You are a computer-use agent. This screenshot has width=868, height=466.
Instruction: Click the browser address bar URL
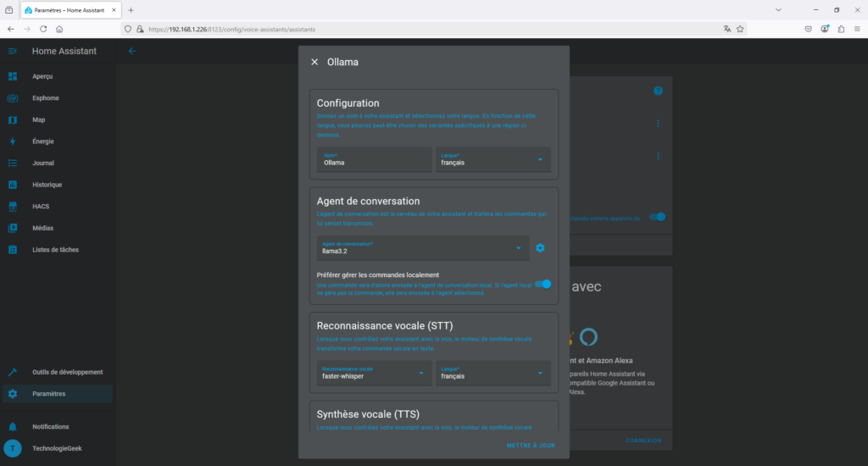[x=231, y=30]
